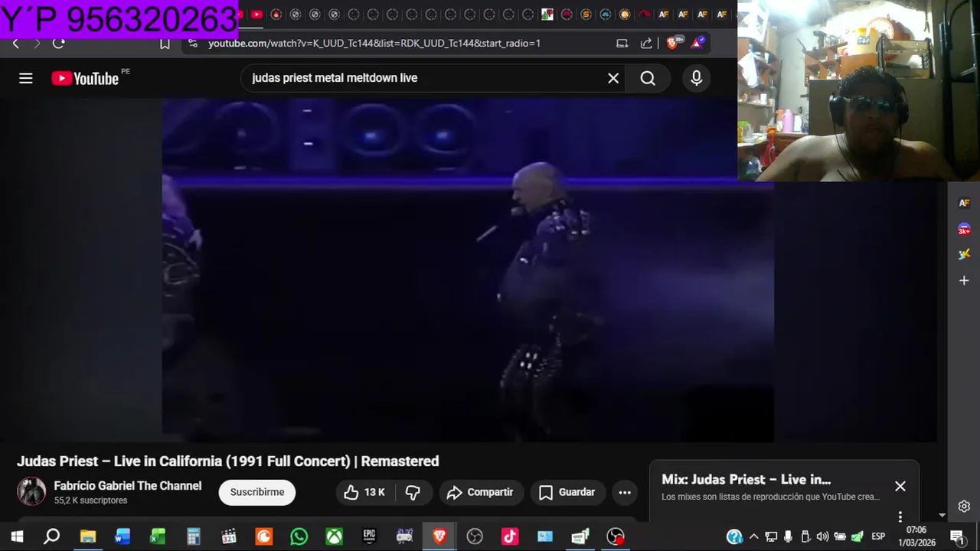Launch Epic Games from the taskbar
The width and height of the screenshot is (980, 551).
[x=369, y=536]
